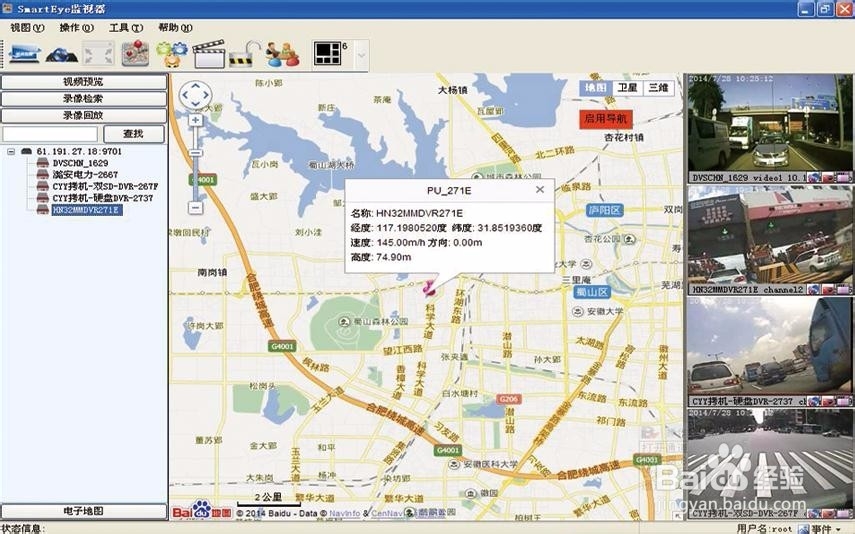
Task: Zoom out the map with minus button
Action: 195,208
